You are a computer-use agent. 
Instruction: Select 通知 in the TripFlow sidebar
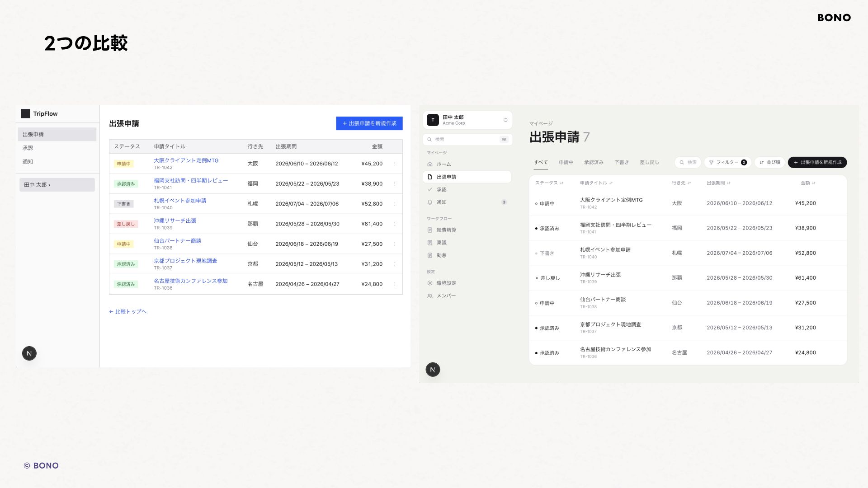(57, 161)
